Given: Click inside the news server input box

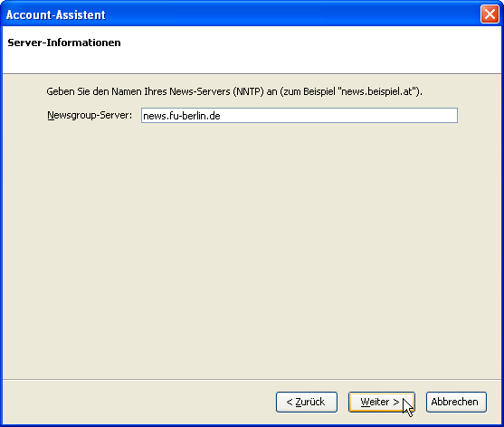Looking at the screenshot, I should pyautogui.click(x=300, y=116).
